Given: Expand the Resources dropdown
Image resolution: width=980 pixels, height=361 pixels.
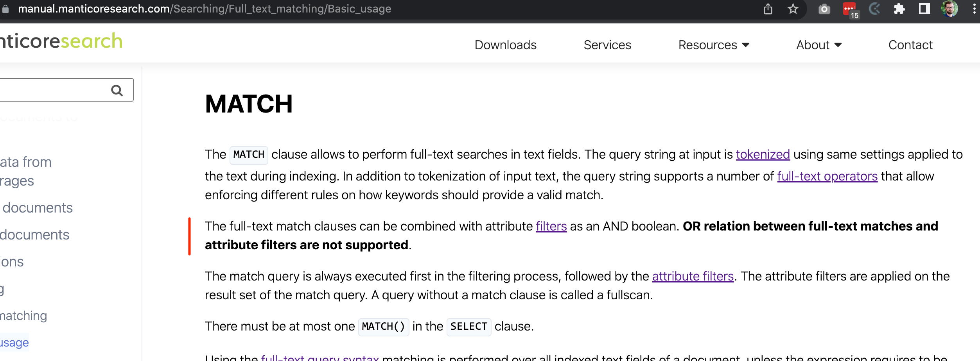Looking at the screenshot, I should pyautogui.click(x=714, y=45).
